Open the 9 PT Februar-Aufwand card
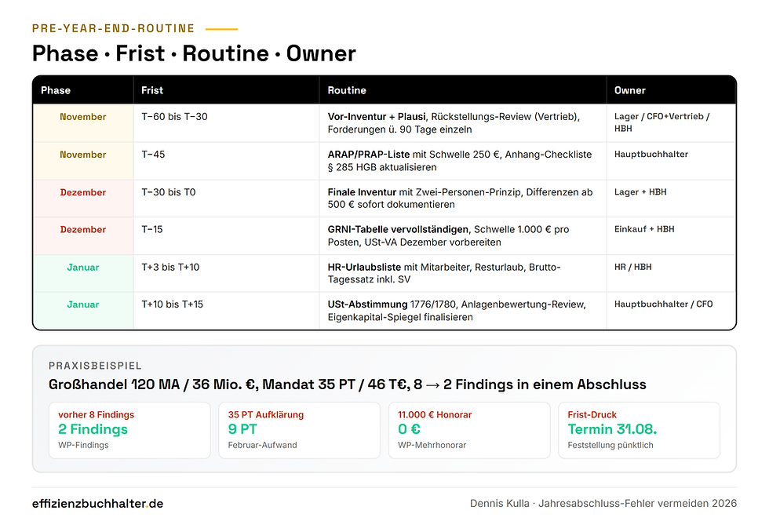Screen dimensions: 769x532 [299, 430]
